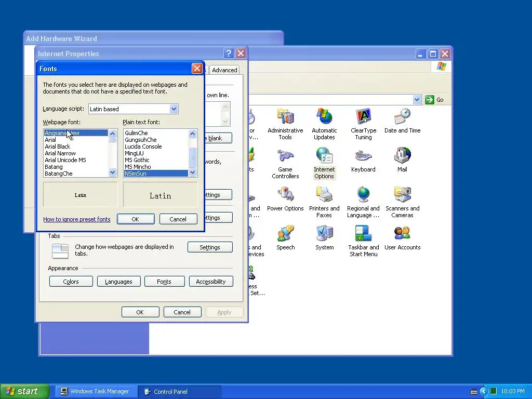Select MS Mincho plain text font
The width and height of the screenshot is (532, 399).
156,167
